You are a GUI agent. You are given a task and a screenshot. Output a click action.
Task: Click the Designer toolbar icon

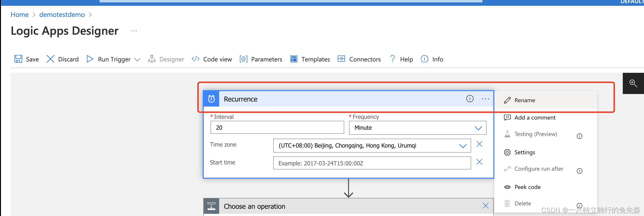tap(152, 59)
